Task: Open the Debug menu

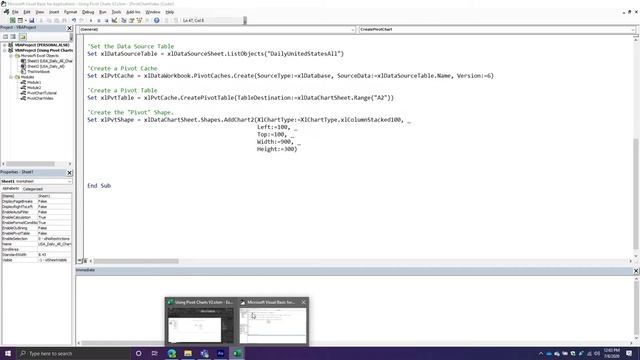Action: click(x=88, y=12)
